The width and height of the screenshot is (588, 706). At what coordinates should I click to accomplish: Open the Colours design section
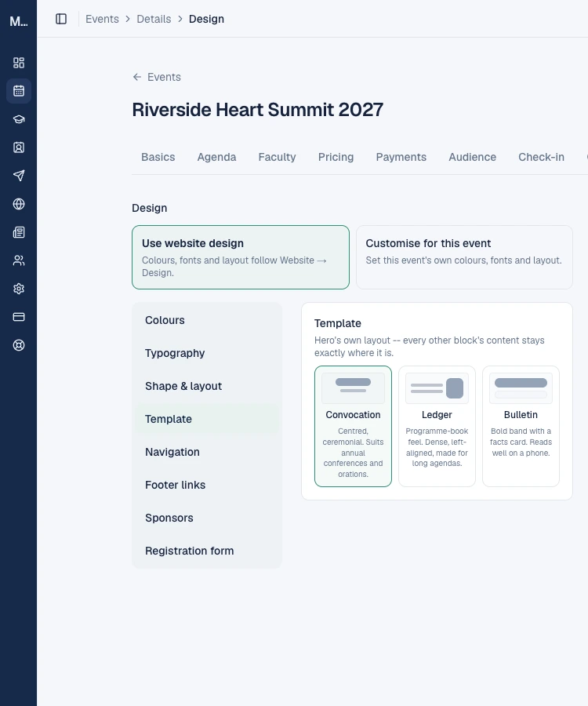207,320
